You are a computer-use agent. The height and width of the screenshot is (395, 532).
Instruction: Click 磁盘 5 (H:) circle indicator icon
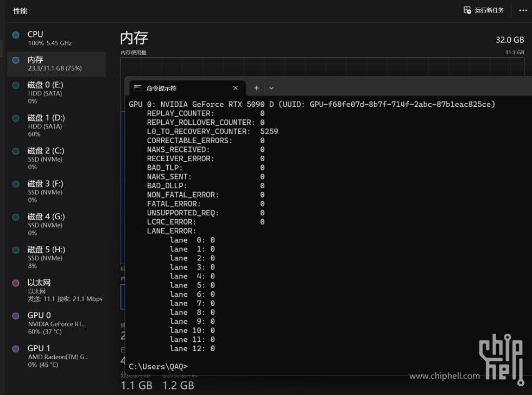tap(16, 250)
